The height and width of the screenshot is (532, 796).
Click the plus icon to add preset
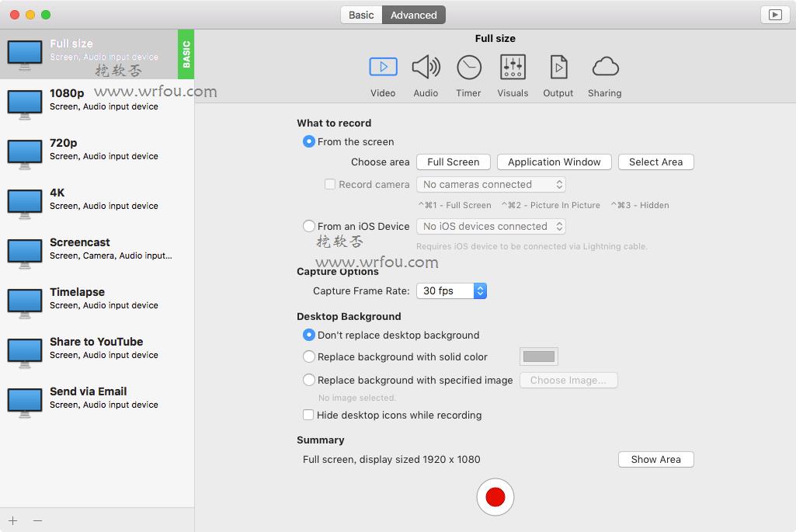tap(13, 520)
